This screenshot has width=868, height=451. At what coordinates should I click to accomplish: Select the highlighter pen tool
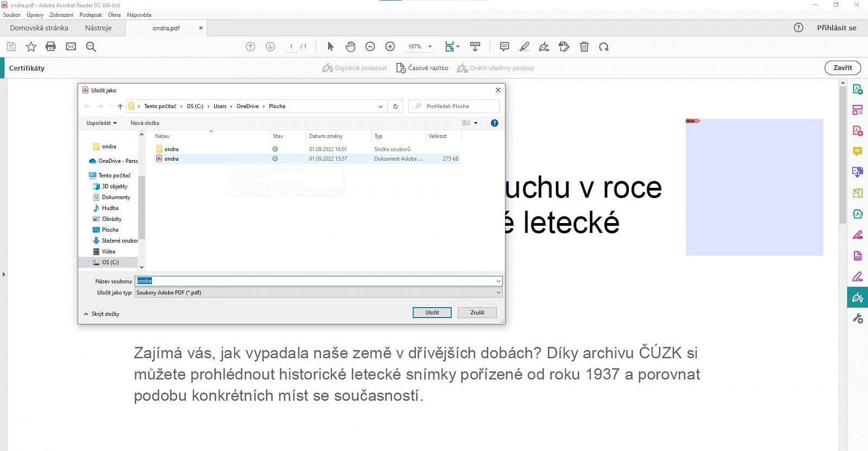(524, 47)
